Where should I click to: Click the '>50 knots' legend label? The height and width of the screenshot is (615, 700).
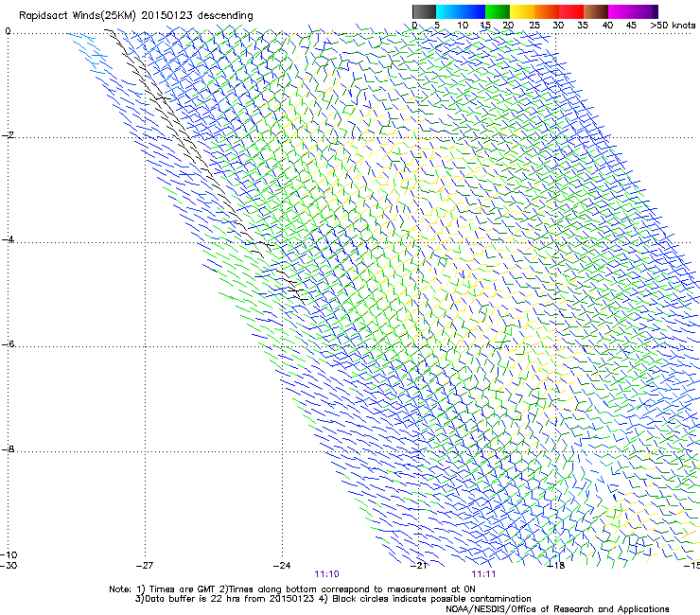click(673, 25)
